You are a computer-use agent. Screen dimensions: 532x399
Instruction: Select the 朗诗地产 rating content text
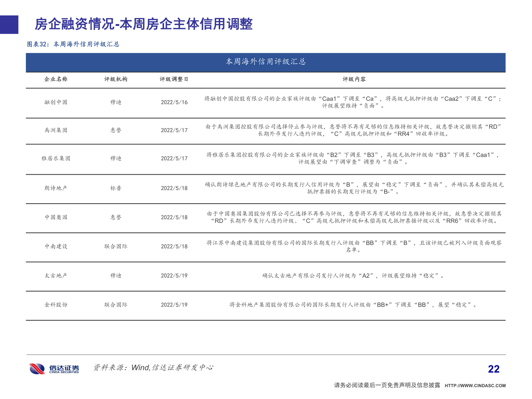pos(354,188)
